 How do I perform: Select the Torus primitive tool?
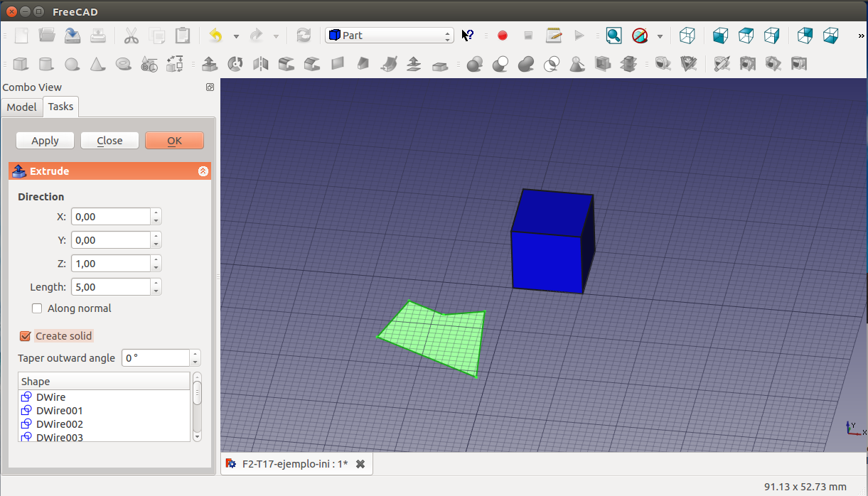pos(124,65)
